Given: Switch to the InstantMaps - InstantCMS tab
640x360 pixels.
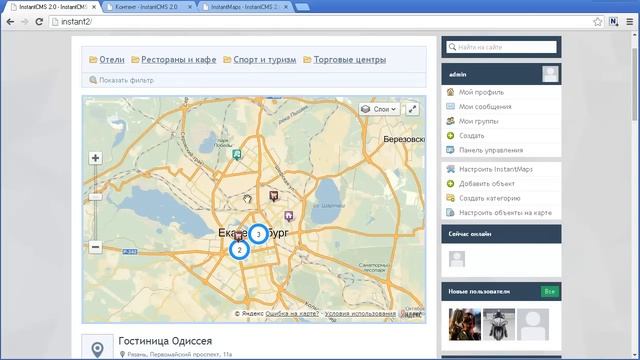Looking at the screenshot, I should [x=244, y=7].
